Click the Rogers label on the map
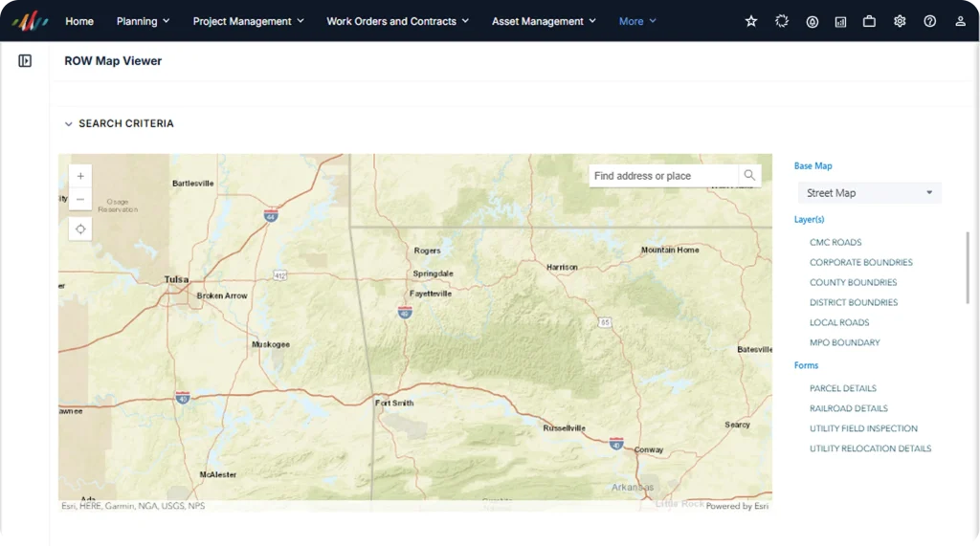Viewport: 980px width, 546px height. [428, 251]
